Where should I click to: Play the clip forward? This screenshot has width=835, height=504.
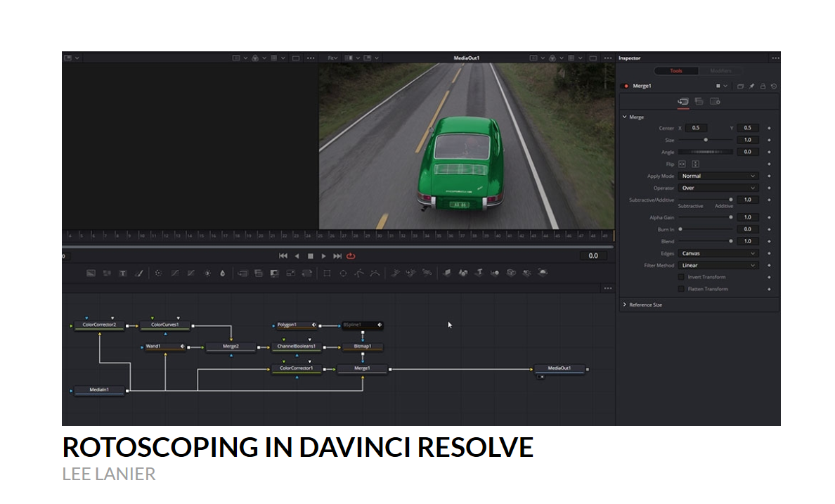pos(324,257)
